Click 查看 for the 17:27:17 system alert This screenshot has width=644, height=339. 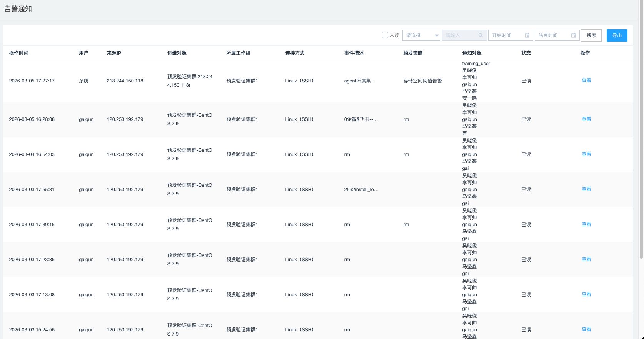coord(586,81)
